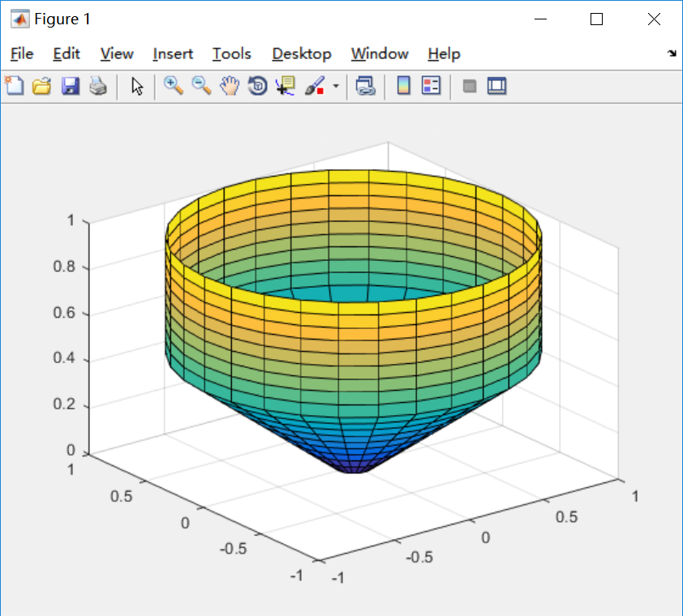This screenshot has height=616, width=683.
Task: Click the z-axis tick label 0.6
Action: (64, 313)
